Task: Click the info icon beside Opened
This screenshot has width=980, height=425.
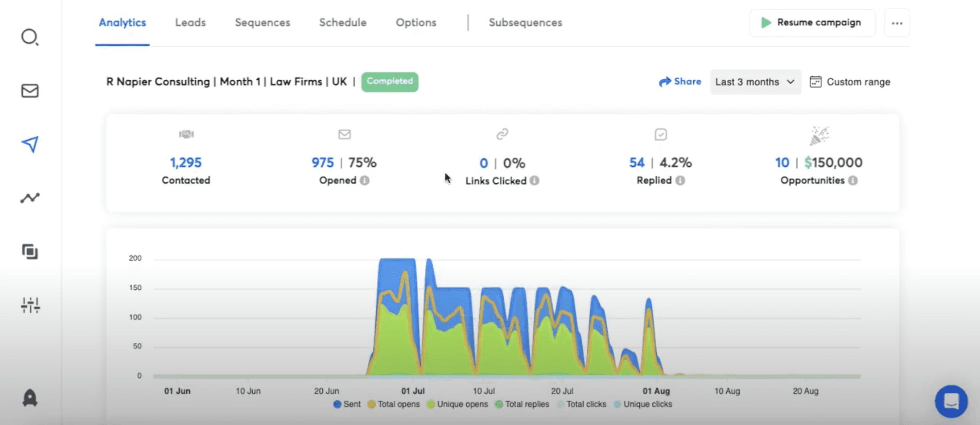Action: [365, 180]
